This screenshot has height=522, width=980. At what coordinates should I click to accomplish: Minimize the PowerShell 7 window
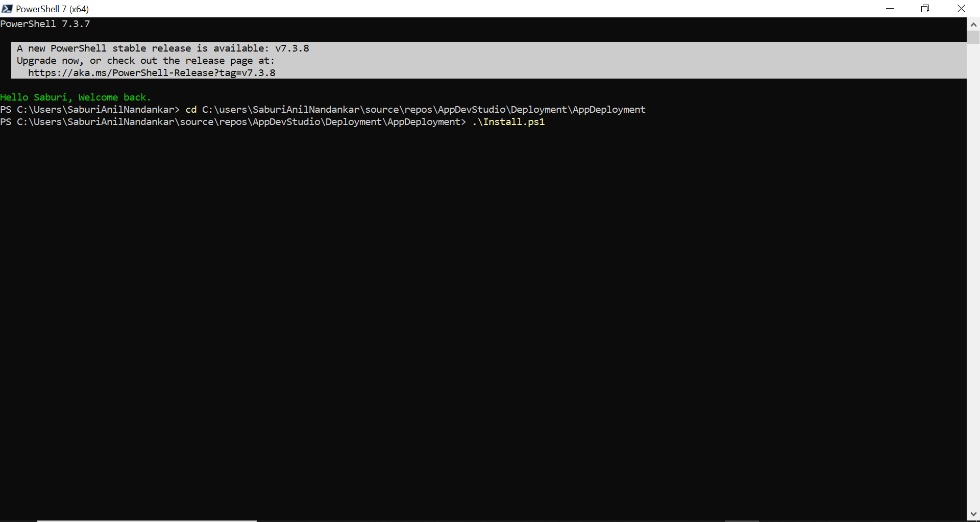(x=890, y=9)
